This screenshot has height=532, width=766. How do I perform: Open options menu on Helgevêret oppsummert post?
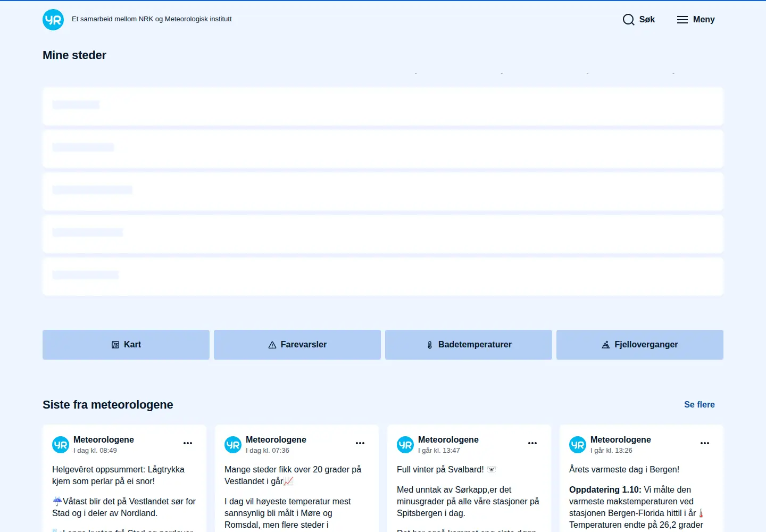tap(188, 443)
